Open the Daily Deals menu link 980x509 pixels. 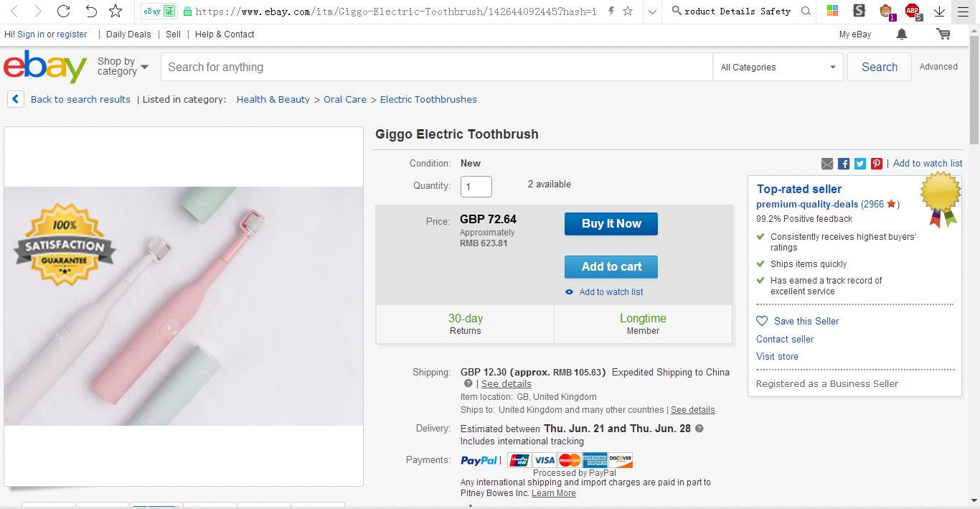128,34
